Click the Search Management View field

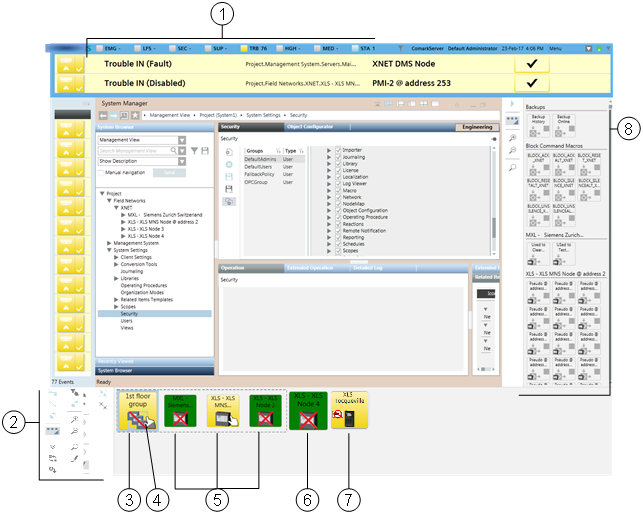tap(133, 150)
